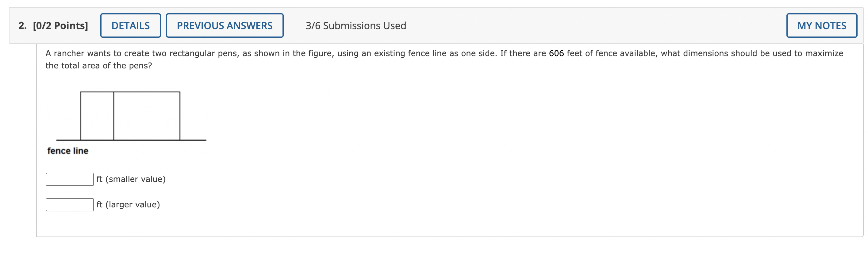Click the right pen rectangle in figure
This screenshot has height=254, width=868.
tap(147, 116)
